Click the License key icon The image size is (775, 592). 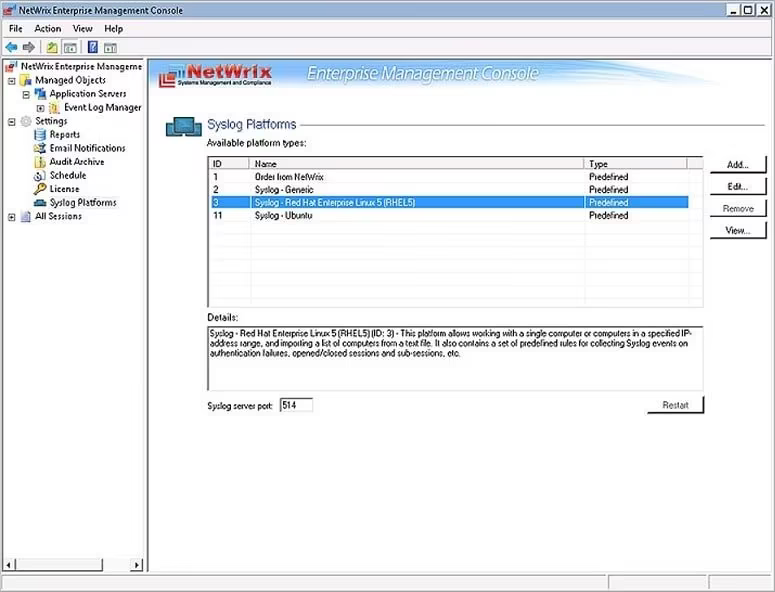click(40, 189)
